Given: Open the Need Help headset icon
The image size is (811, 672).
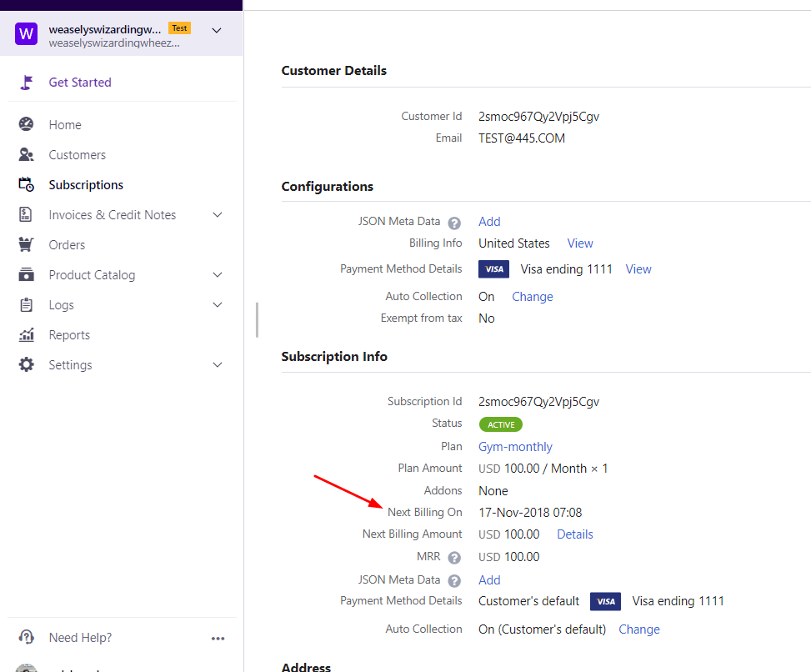Looking at the screenshot, I should click(x=27, y=638).
